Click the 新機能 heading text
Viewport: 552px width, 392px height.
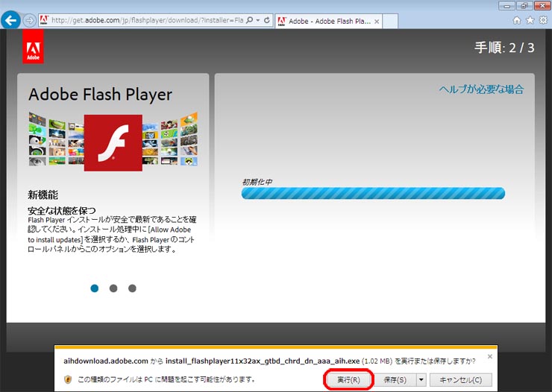43,195
